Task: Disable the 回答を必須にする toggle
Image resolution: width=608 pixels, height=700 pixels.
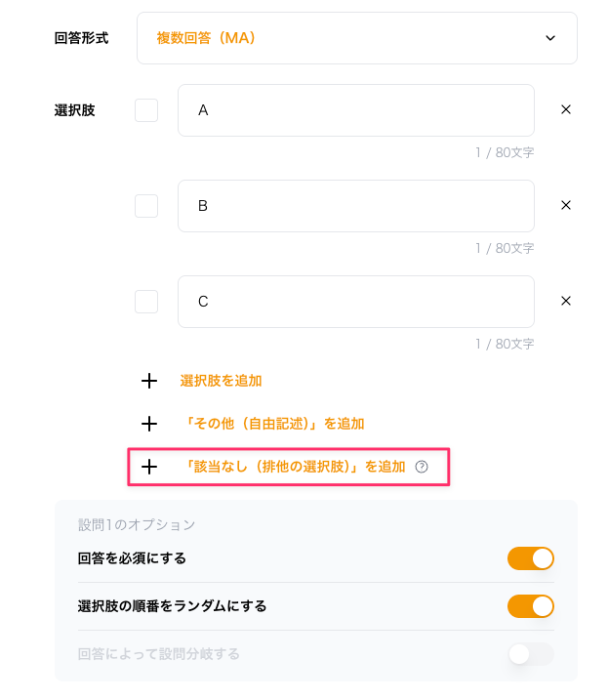Action: (530, 558)
